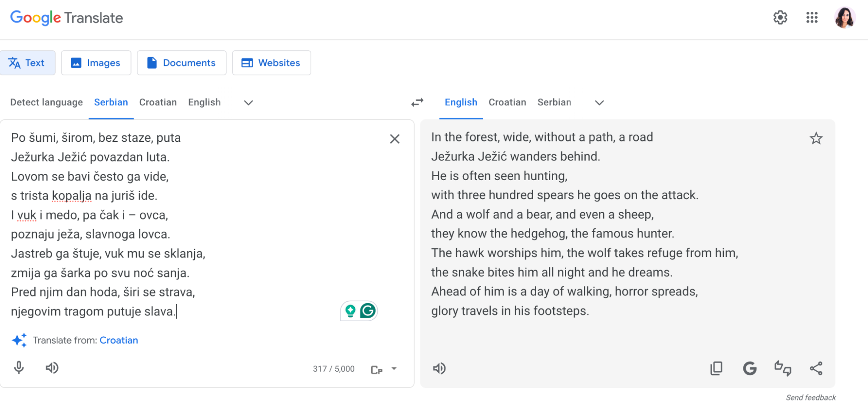Open the profile account picture
The height and width of the screenshot is (420, 868).
pos(845,18)
